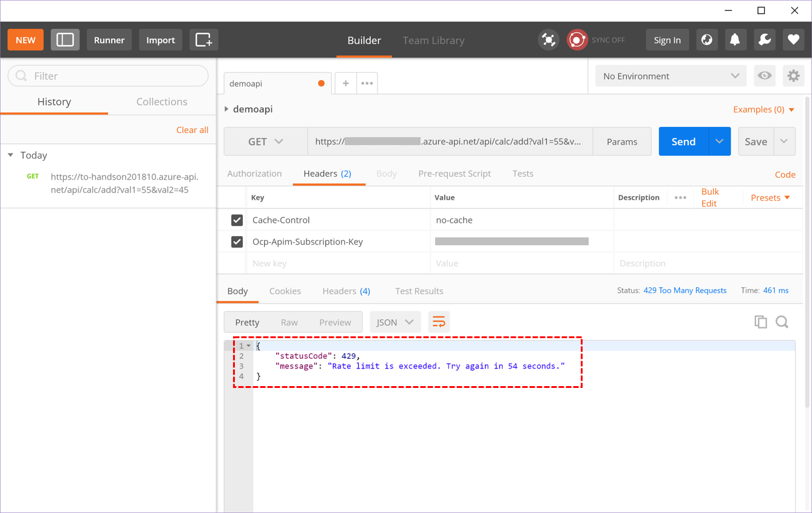Viewport: 812px width, 513px height.
Task: Click the request URL field
Action: point(449,141)
